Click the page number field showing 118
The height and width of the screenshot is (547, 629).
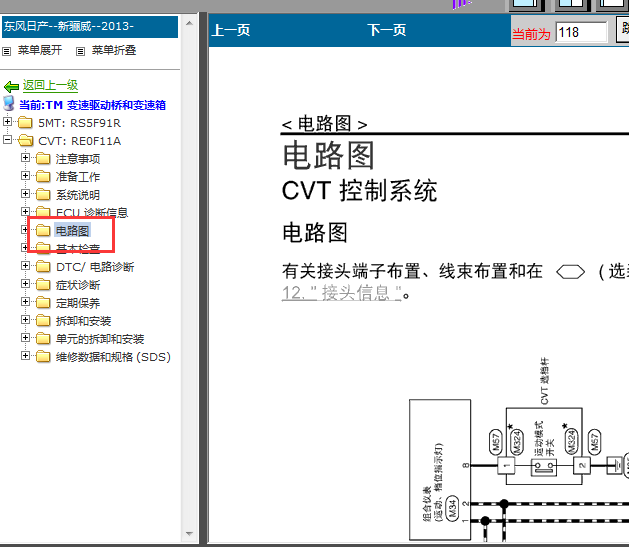pyautogui.click(x=581, y=32)
